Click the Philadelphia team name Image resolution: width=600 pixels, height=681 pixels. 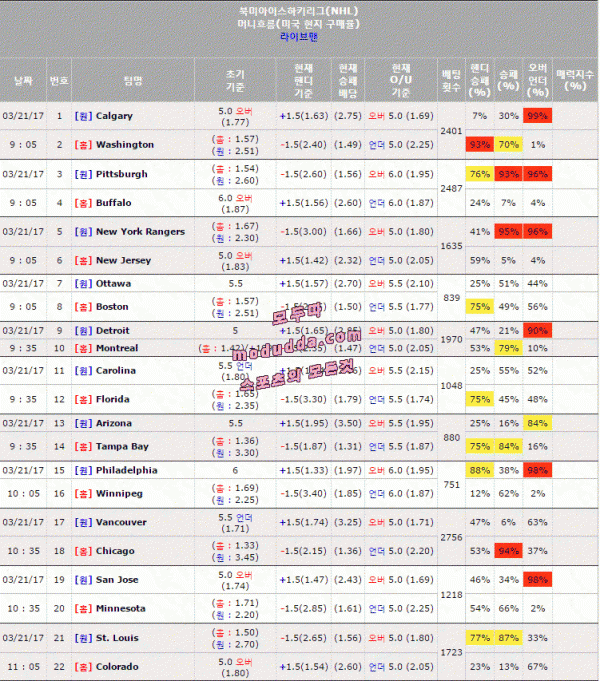tap(126, 470)
